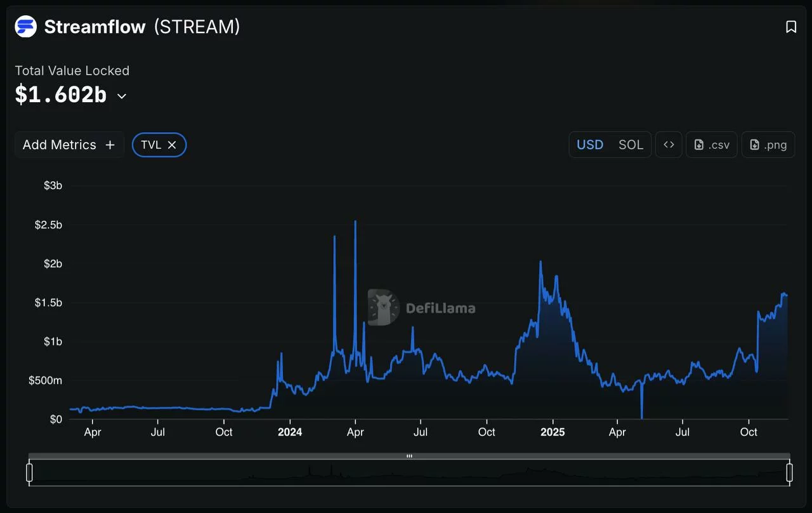The height and width of the screenshot is (513, 812).
Task: Select the TVL metric pill
Action: 150,145
